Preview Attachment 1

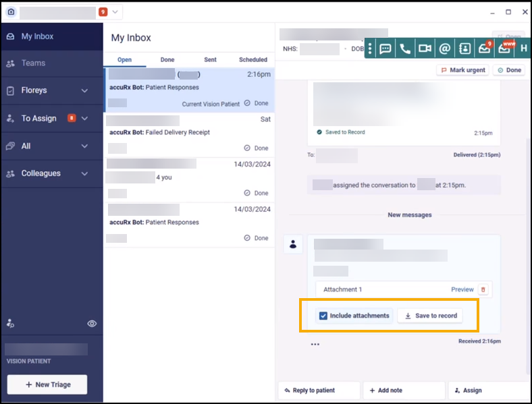coord(462,289)
